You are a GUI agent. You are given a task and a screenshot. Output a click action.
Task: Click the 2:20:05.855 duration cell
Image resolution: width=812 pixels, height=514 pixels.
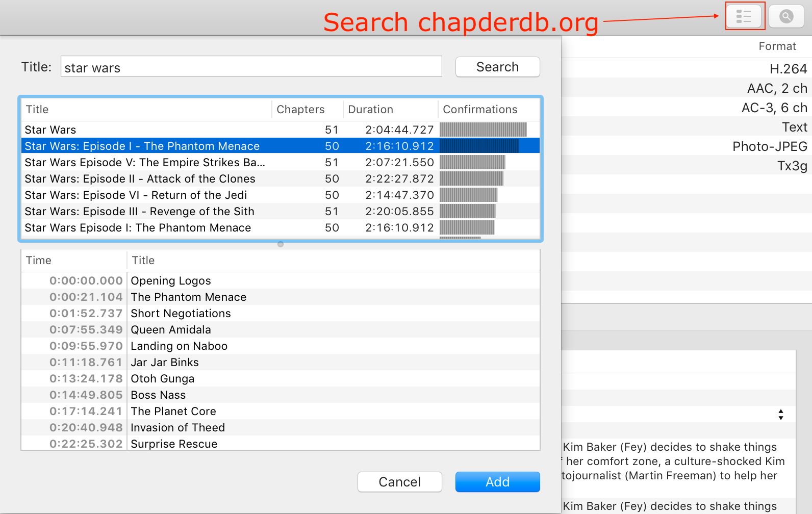click(399, 212)
